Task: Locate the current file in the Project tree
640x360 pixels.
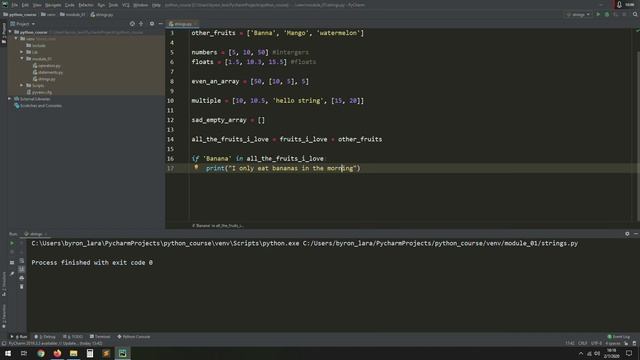Action: (x=132, y=24)
